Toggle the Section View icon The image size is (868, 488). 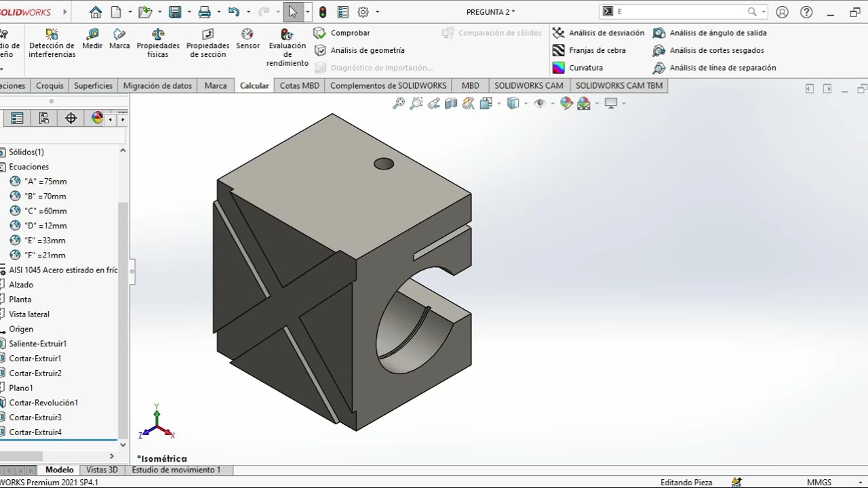click(451, 103)
